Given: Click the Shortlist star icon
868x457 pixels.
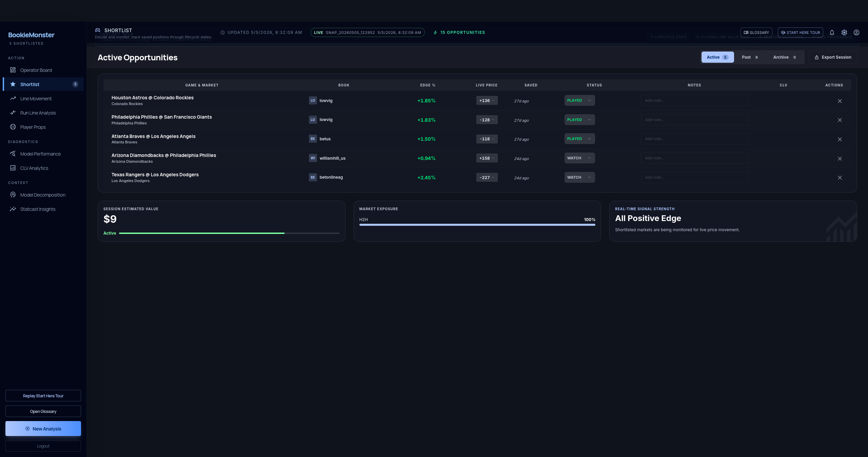Looking at the screenshot, I should click(13, 84).
